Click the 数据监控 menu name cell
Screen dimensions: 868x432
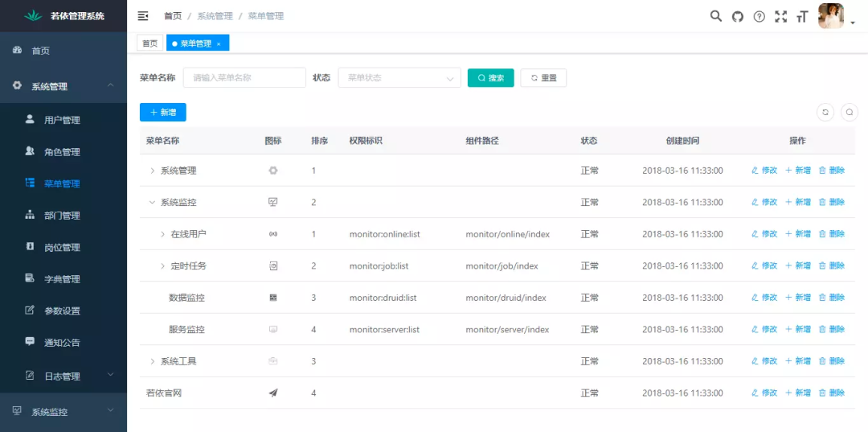click(186, 298)
